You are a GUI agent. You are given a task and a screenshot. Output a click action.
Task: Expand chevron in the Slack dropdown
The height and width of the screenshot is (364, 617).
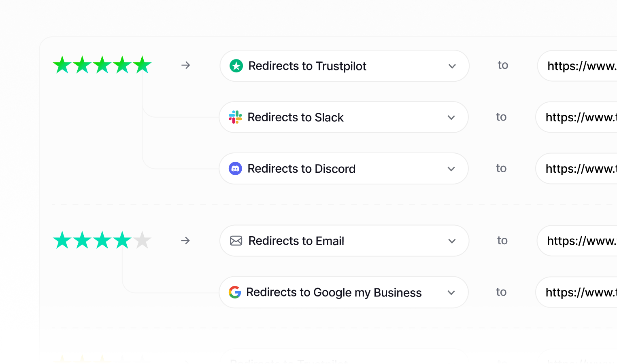pyautogui.click(x=451, y=117)
